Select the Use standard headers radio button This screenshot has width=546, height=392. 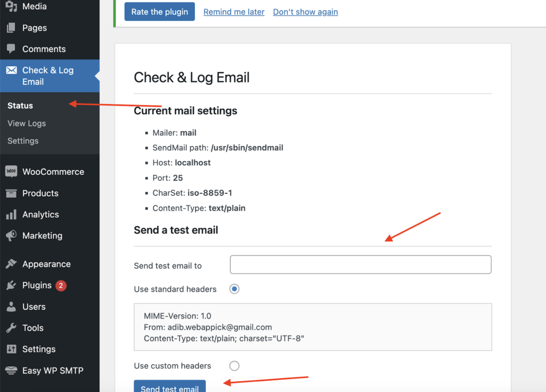pyautogui.click(x=234, y=289)
